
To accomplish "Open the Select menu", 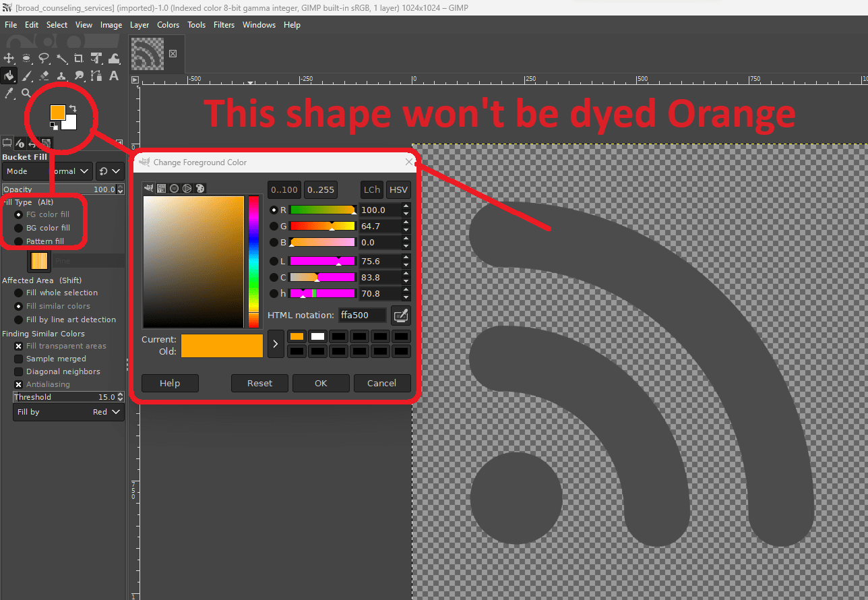I will [x=57, y=25].
